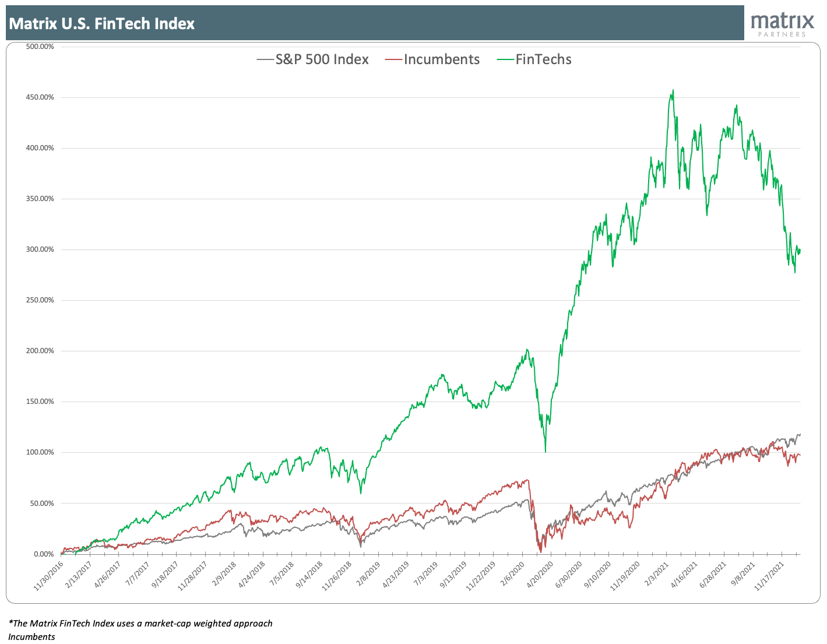Select the gray S&P 500 line color marker
827x644 pixels.
(x=265, y=59)
